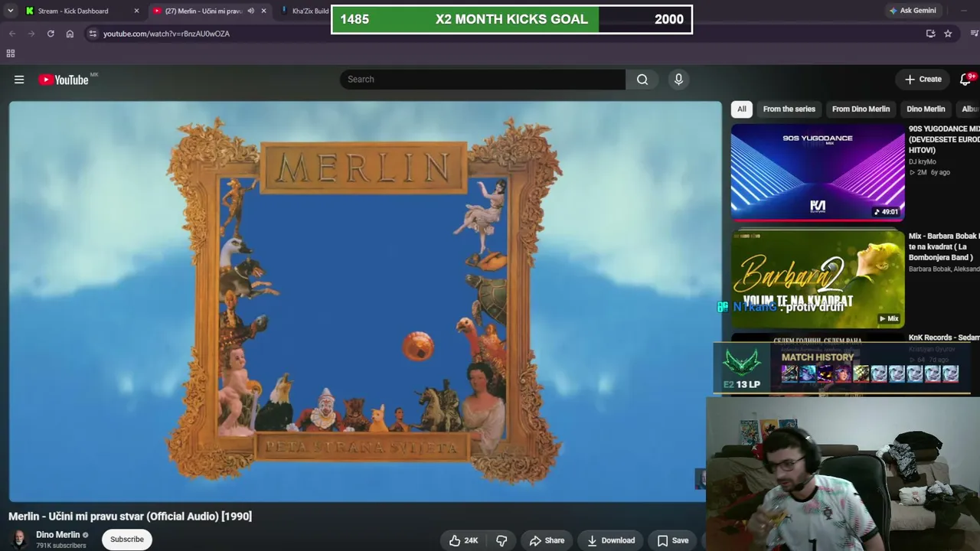The height and width of the screenshot is (551, 980).
Task: View site information icon in address bar
Action: click(93, 34)
